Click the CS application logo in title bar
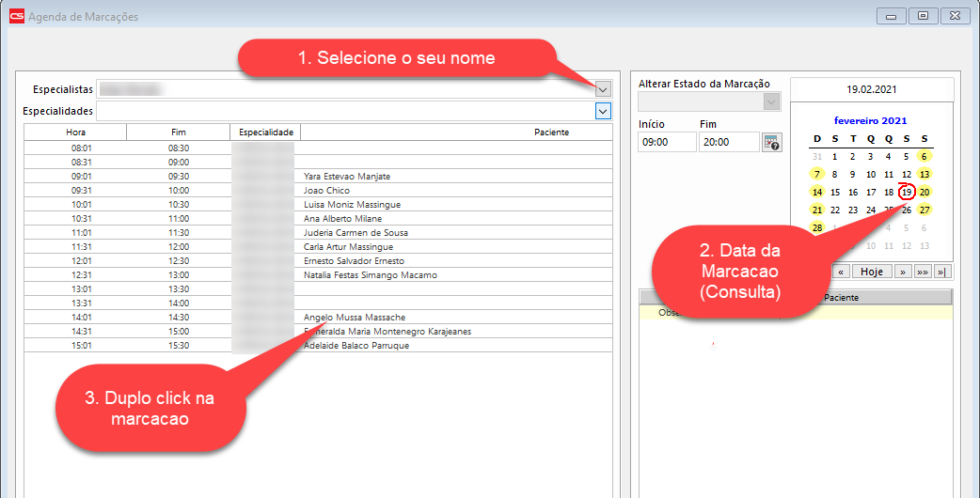The height and width of the screenshot is (498, 980). (16, 16)
